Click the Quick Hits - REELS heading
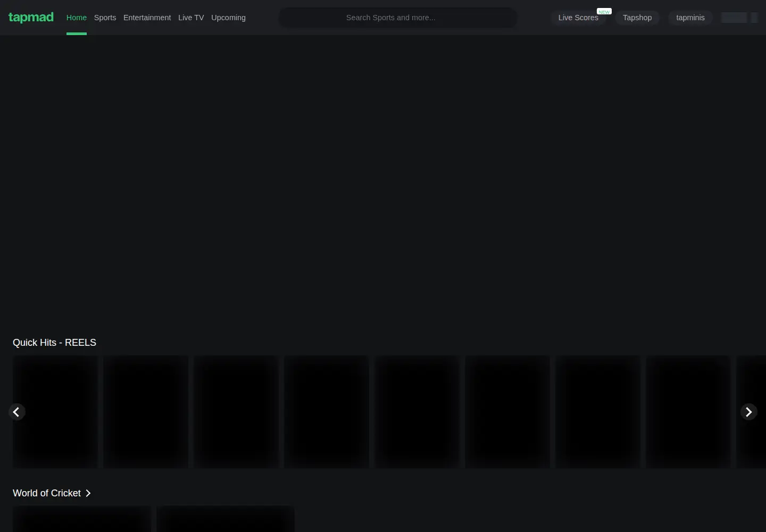 (x=54, y=343)
